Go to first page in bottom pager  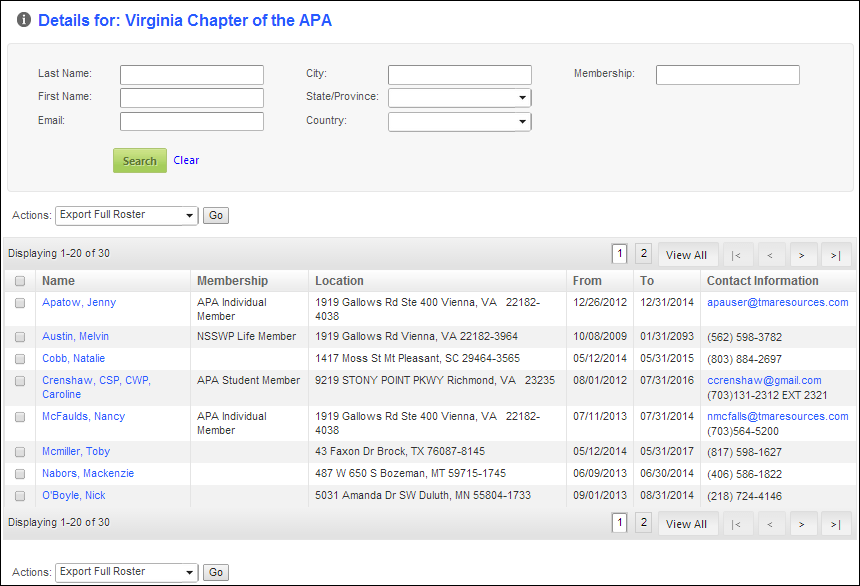(738, 523)
